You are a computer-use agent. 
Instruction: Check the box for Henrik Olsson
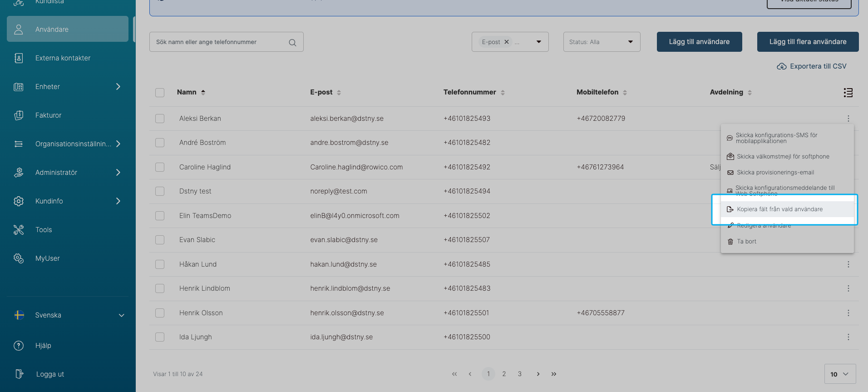(160, 313)
